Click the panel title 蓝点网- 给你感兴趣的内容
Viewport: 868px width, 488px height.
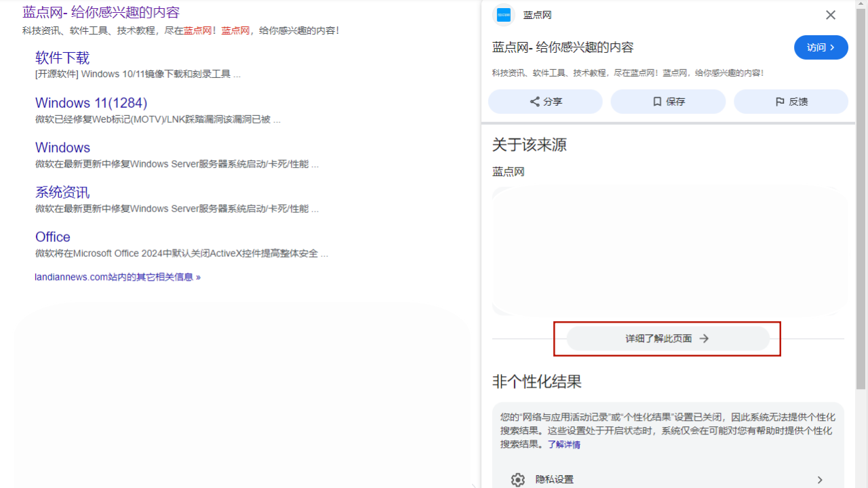(563, 47)
